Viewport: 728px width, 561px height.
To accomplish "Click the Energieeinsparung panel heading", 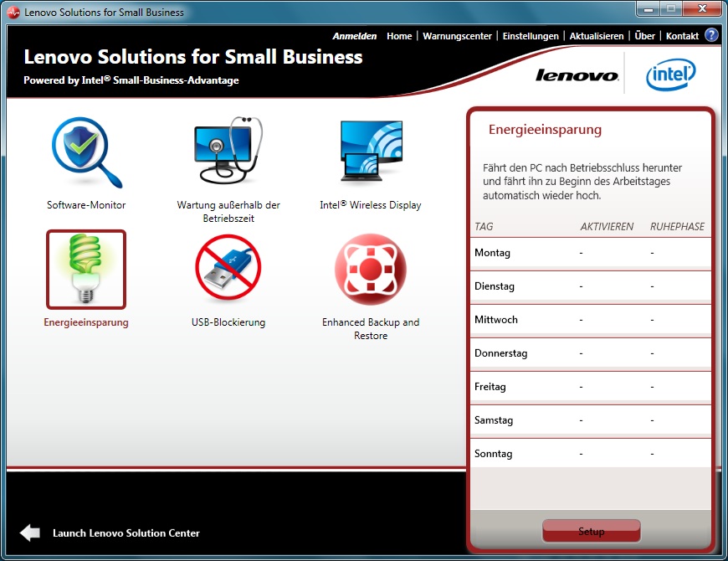I will (x=545, y=130).
